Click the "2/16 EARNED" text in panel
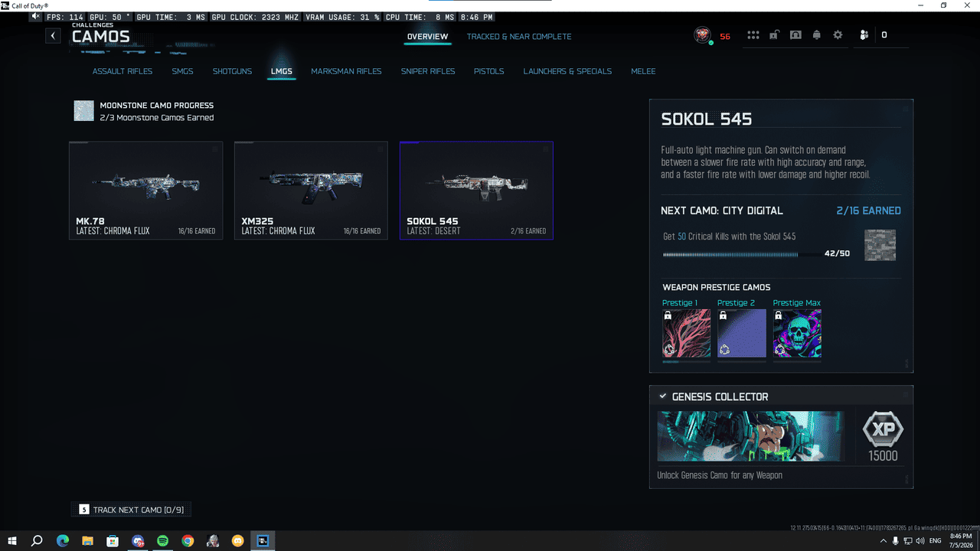Viewport: 980px width, 551px height. [868, 210]
